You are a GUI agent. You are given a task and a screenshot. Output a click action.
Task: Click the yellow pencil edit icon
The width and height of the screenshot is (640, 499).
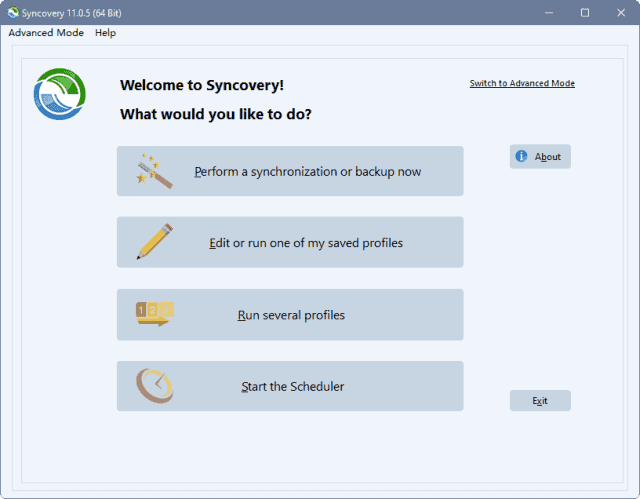point(154,242)
